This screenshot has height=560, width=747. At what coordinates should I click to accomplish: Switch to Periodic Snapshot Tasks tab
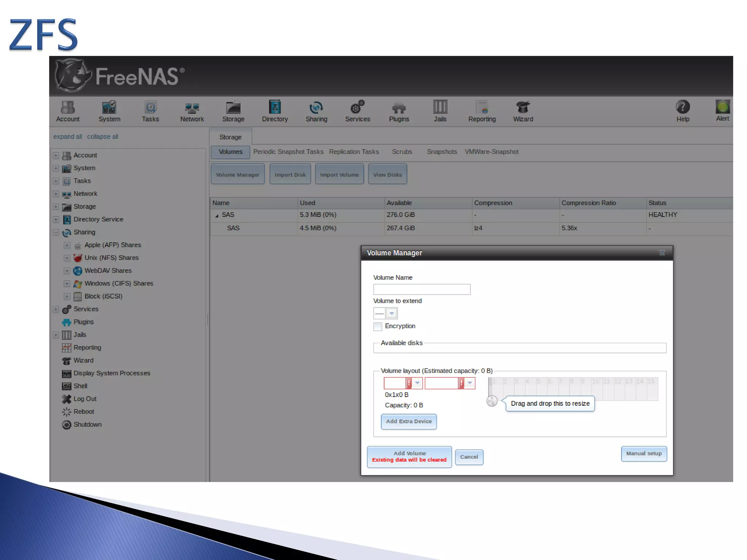point(288,152)
